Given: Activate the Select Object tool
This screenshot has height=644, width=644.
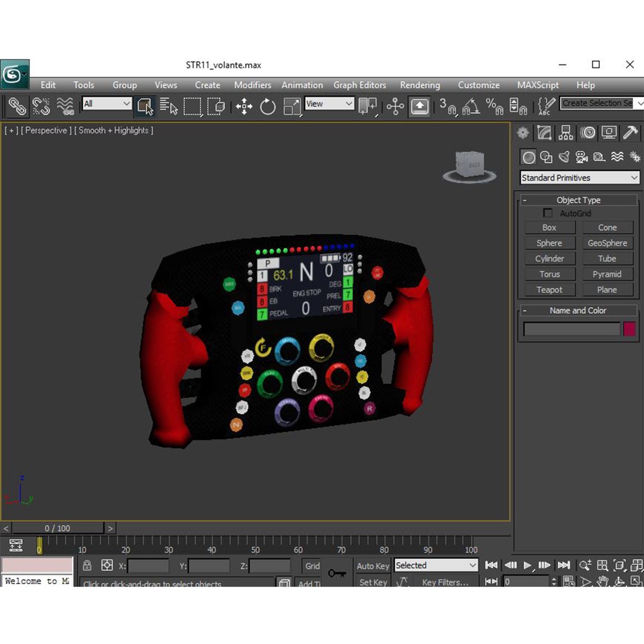Looking at the screenshot, I should click(x=145, y=106).
